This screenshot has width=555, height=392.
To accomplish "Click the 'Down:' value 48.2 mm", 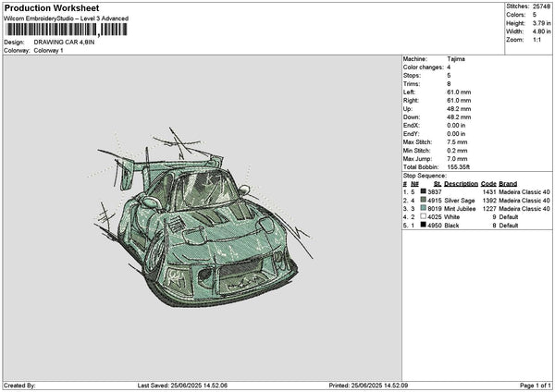I will pyautogui.click(x=459, y=117).
